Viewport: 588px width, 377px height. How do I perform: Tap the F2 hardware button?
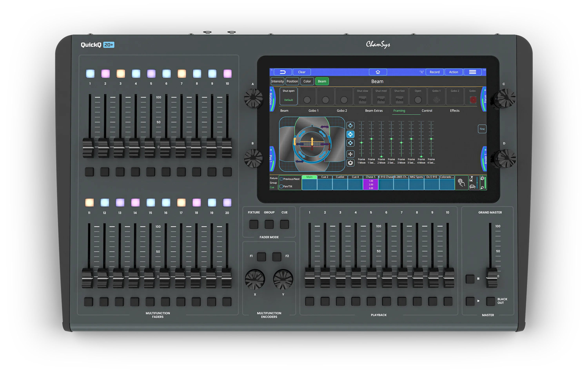(x=277, y=257)
